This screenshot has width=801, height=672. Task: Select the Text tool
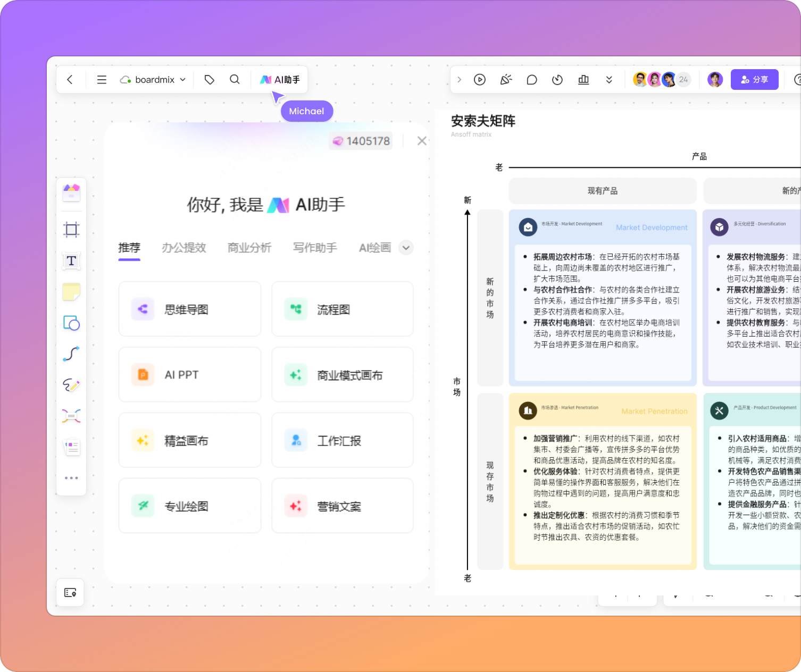tap(71, 261)
